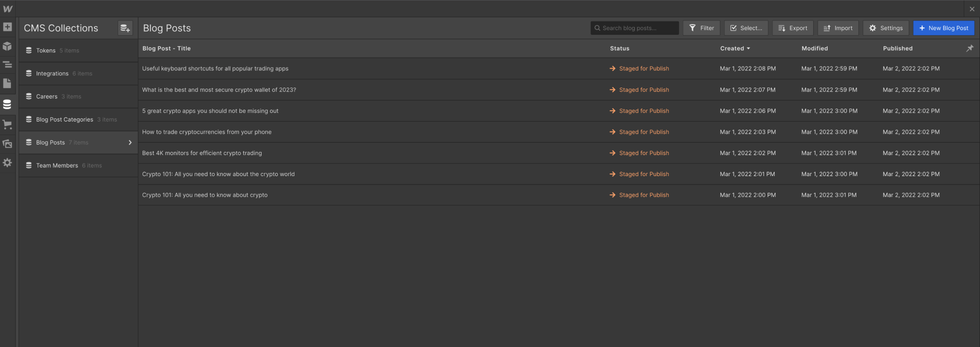Open the CMS database panel
980x347 pixels.
tap(7, 104)
